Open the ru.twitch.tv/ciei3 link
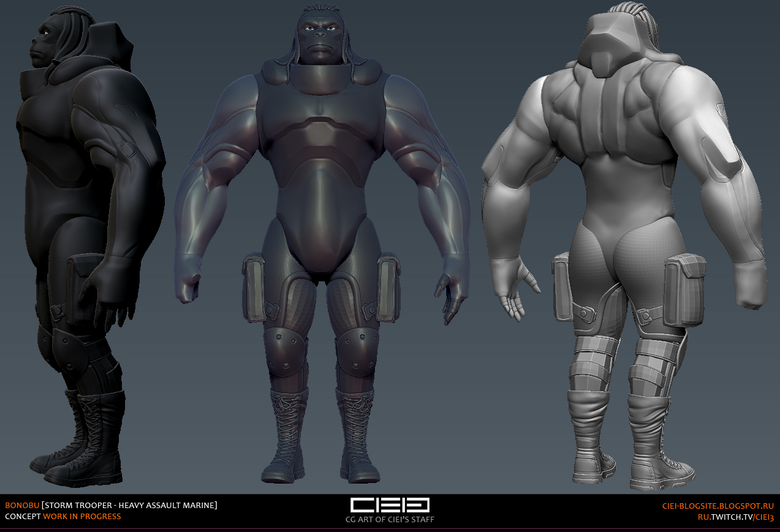Image resolution: width=780 pixels, height=532 pixels. pyautogui.click(x=736, y=517)
